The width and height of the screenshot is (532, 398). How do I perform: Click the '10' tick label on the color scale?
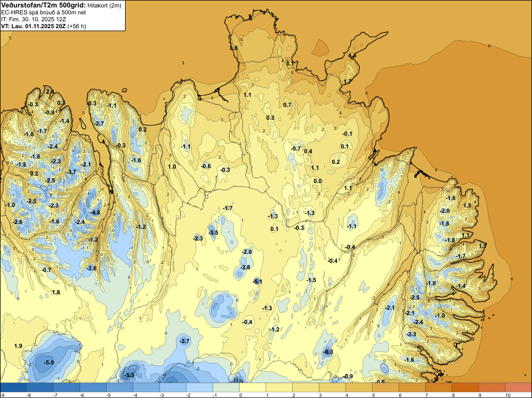tap(508, 395)
